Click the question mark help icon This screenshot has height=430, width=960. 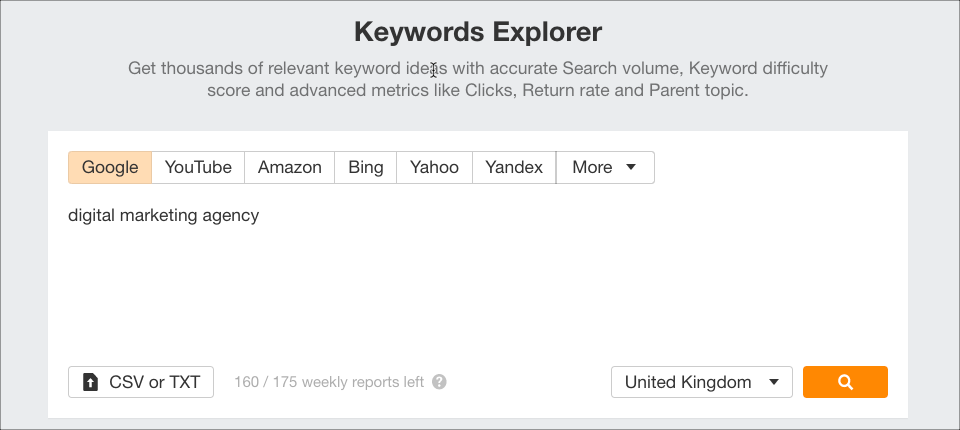pos(440,382)
